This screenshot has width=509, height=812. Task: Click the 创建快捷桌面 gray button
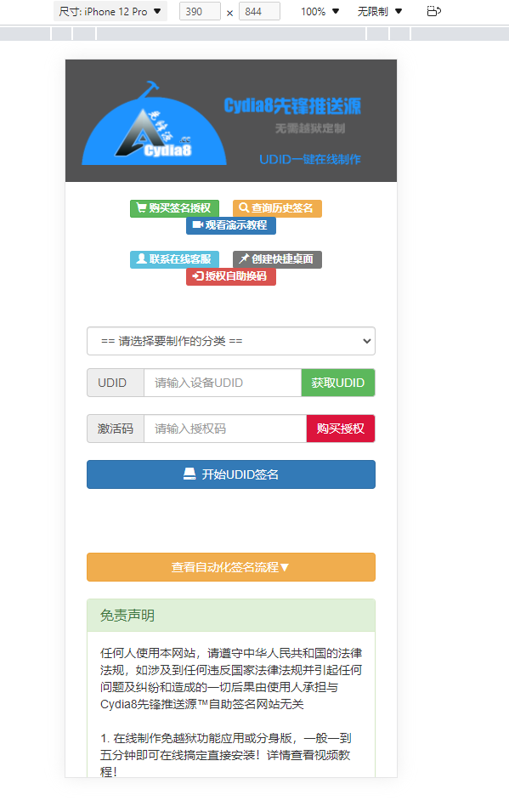277,259
